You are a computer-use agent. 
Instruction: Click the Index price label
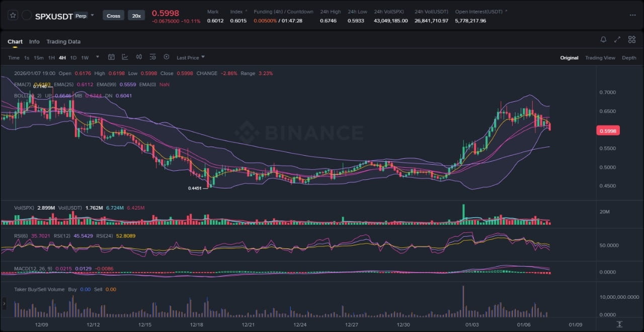pyautogui.click(x=236, y=12)
